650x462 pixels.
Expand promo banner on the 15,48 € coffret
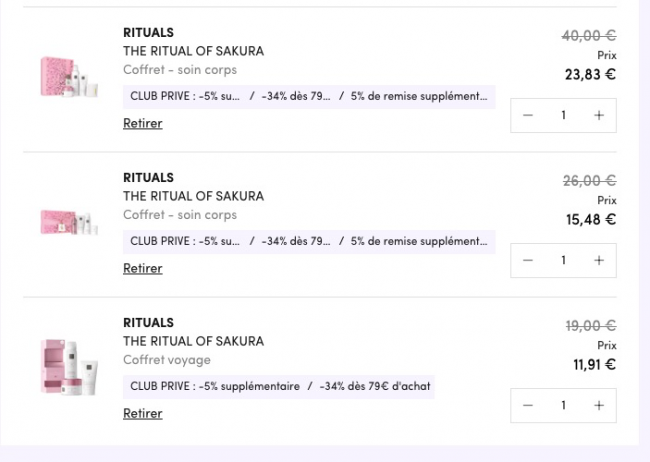tap(308, 241)
